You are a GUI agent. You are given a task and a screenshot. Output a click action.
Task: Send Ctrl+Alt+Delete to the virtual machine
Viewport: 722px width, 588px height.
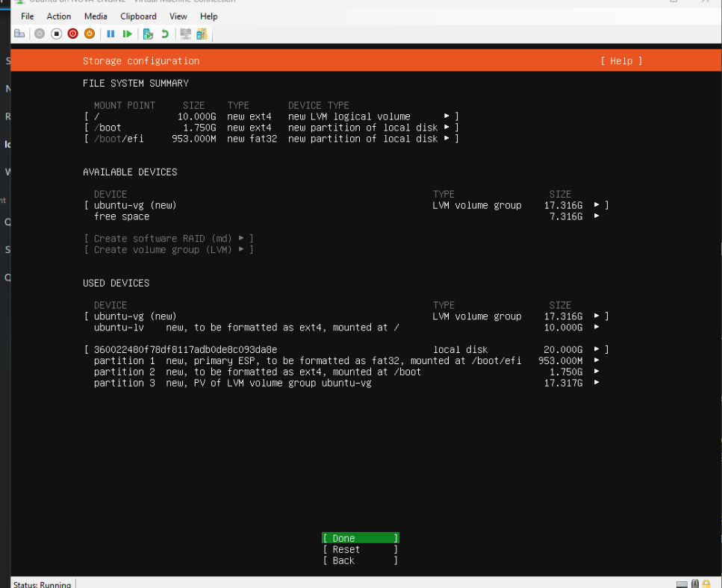(19, 34)
